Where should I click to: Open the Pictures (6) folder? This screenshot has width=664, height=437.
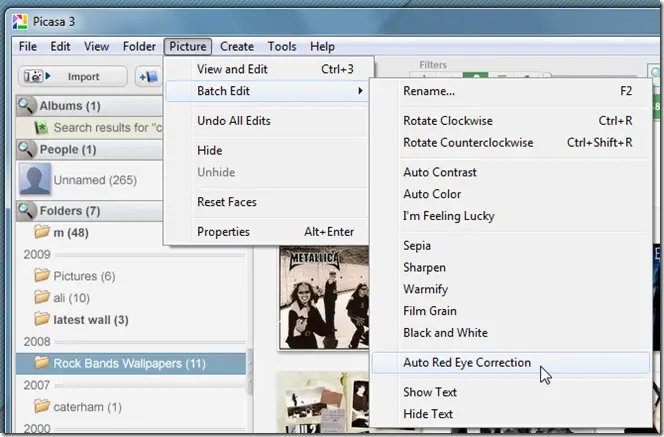pos(84,276)
